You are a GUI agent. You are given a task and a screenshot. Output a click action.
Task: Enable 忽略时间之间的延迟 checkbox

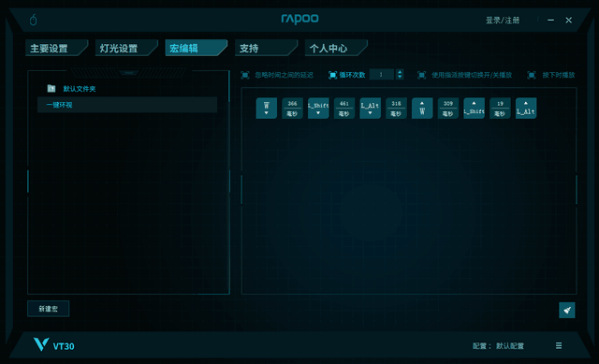[x=245, y=75]
